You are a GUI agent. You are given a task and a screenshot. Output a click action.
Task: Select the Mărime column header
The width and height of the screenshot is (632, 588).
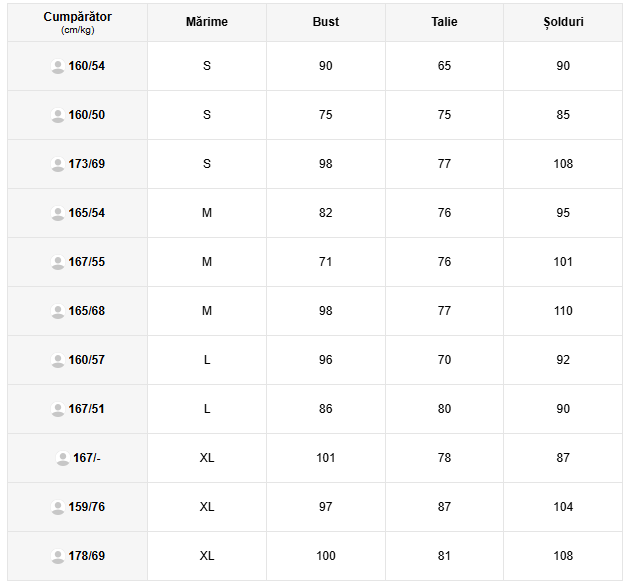tap(207, 22)
